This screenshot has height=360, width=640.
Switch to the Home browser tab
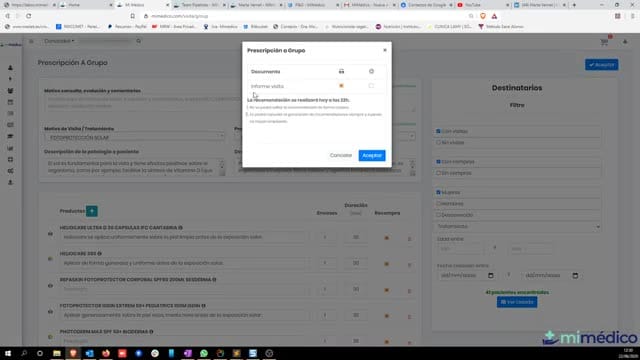click(86, 5)
